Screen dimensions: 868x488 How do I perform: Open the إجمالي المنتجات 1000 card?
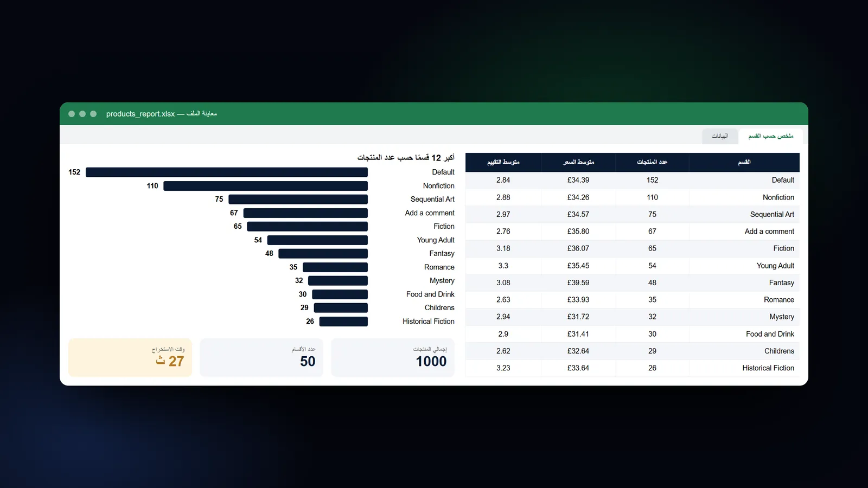coord(393,357)
